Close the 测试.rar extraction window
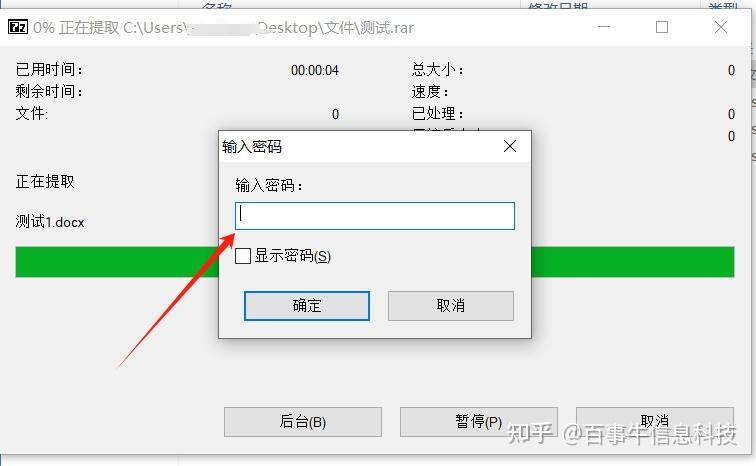The width and height of the screenshot is (756, 466). [x=721, y=27]
